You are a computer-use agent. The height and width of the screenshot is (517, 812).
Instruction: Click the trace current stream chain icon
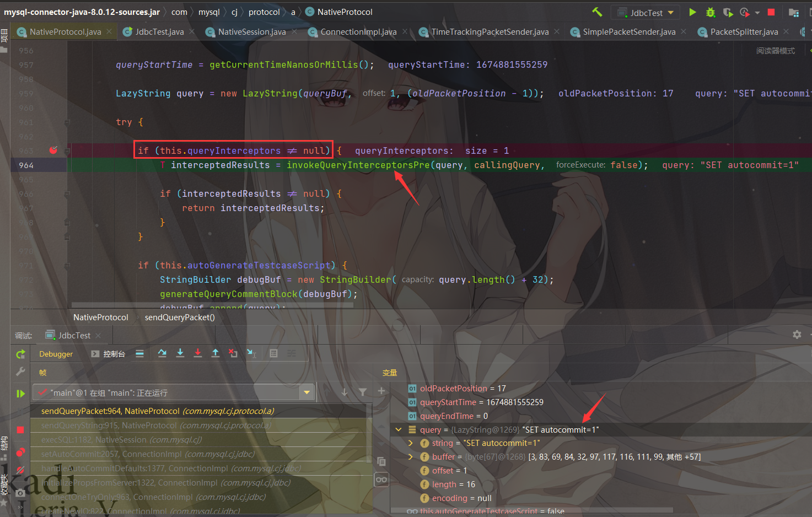(292, 353)
